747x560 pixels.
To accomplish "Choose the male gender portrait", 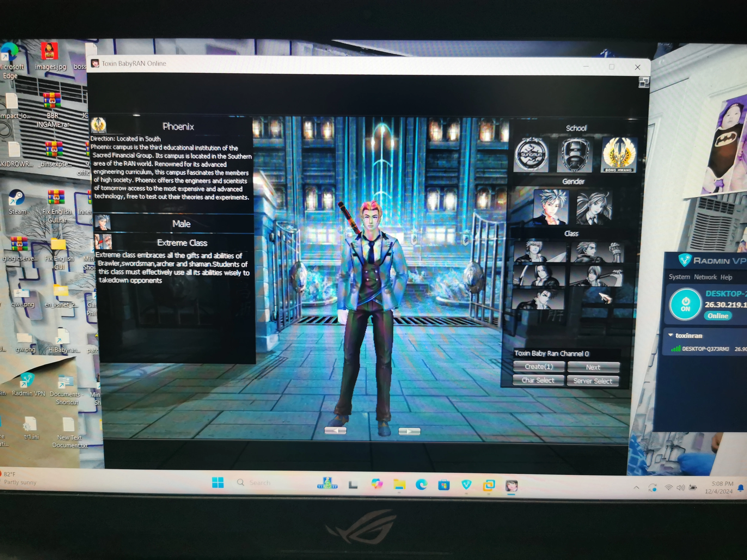I will [x=550, y=207].
